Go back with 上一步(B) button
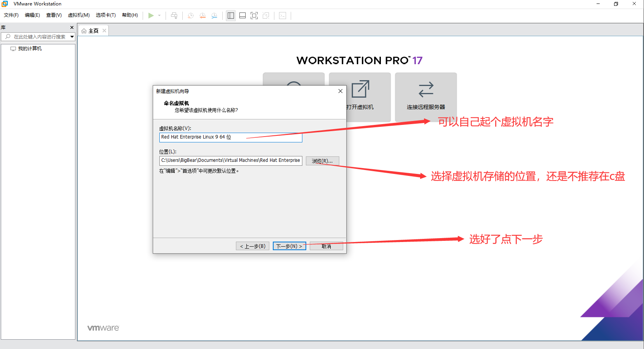The image size is (644, 349). pyautogui.click(x=253, y=246)
